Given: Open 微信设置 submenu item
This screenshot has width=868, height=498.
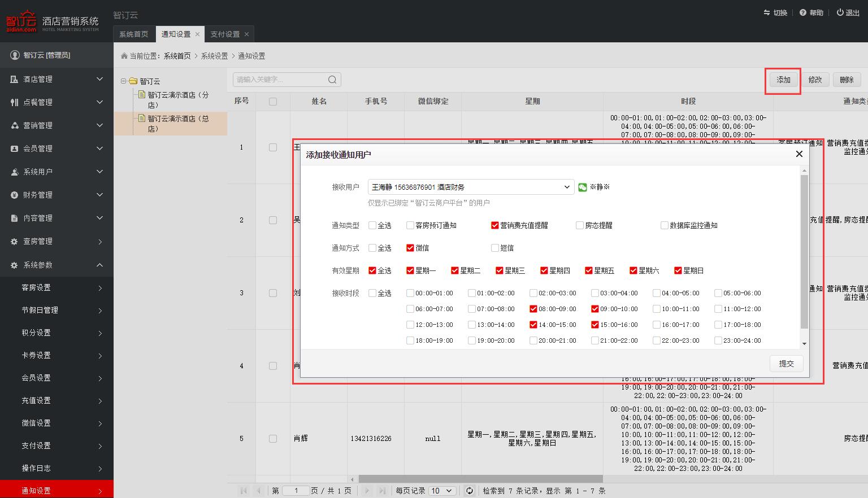Looking at the screenshot, I should pos(57,423).
